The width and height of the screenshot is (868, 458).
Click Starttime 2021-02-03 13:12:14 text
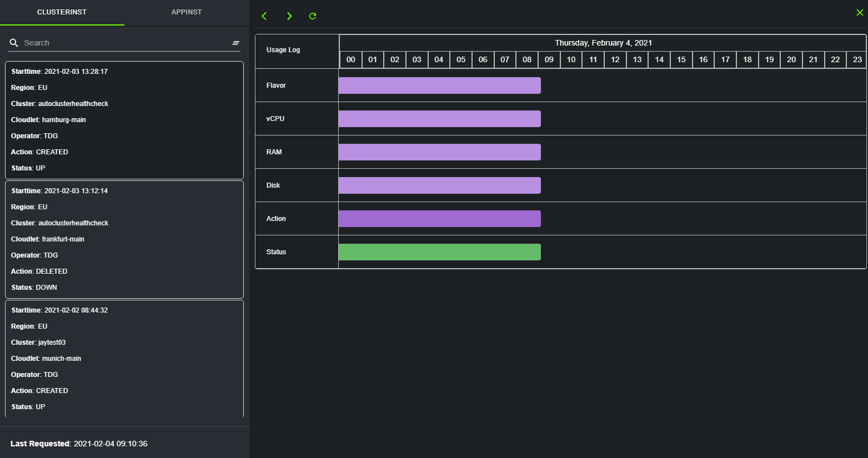[59, 191]
